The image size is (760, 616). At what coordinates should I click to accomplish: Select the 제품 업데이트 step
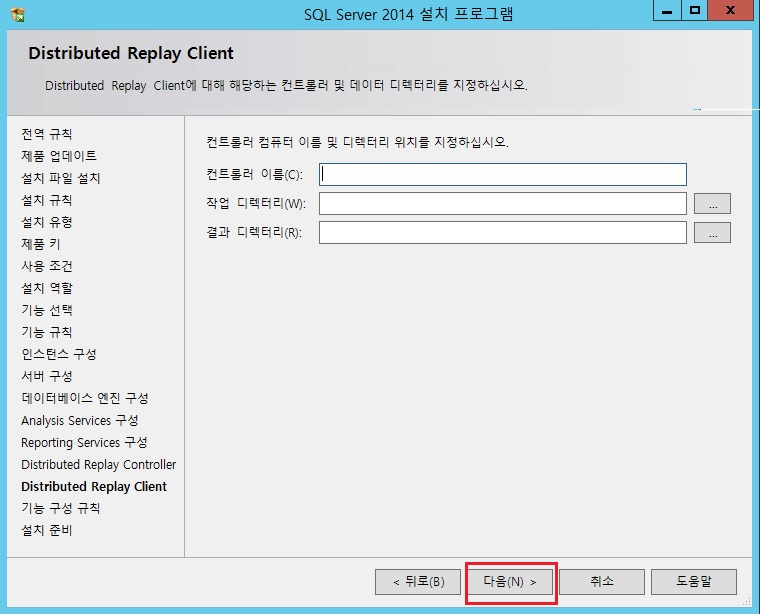coord(59,156)
